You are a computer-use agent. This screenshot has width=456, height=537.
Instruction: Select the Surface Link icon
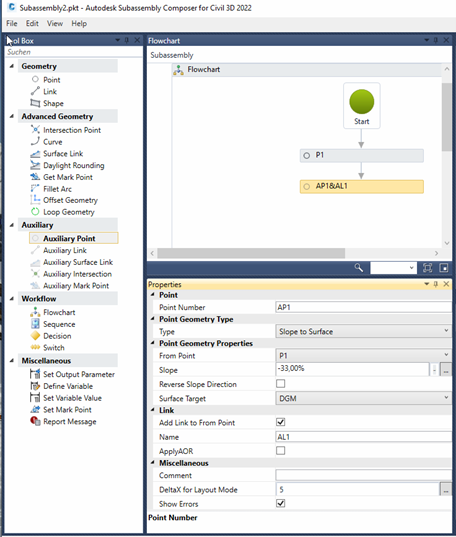(x=35, y=153)
